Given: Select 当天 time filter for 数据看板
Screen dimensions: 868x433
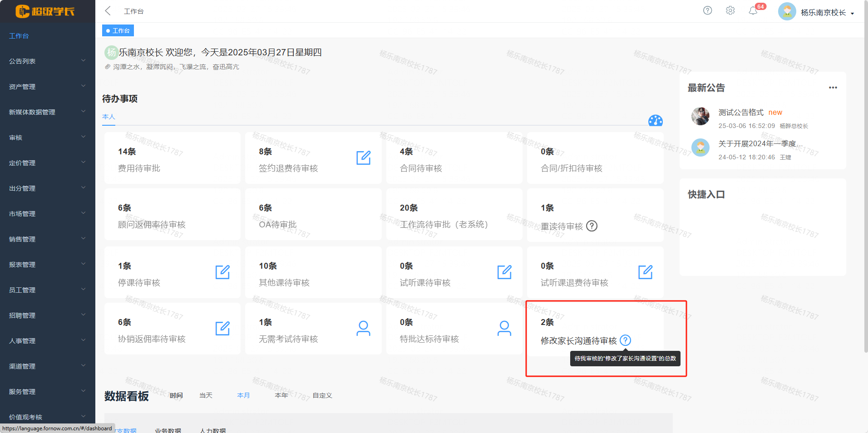Looking at the screenshot, I should tap(206, 395).
